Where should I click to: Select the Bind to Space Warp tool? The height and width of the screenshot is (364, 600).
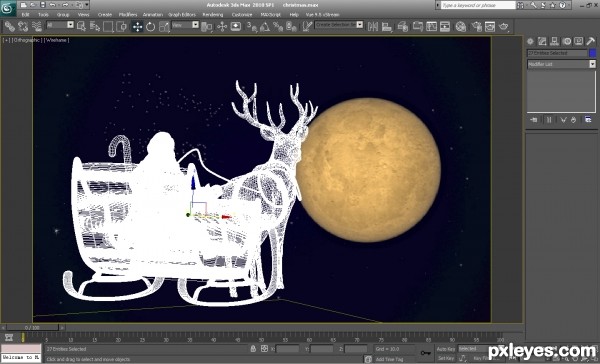click(37, 26)
